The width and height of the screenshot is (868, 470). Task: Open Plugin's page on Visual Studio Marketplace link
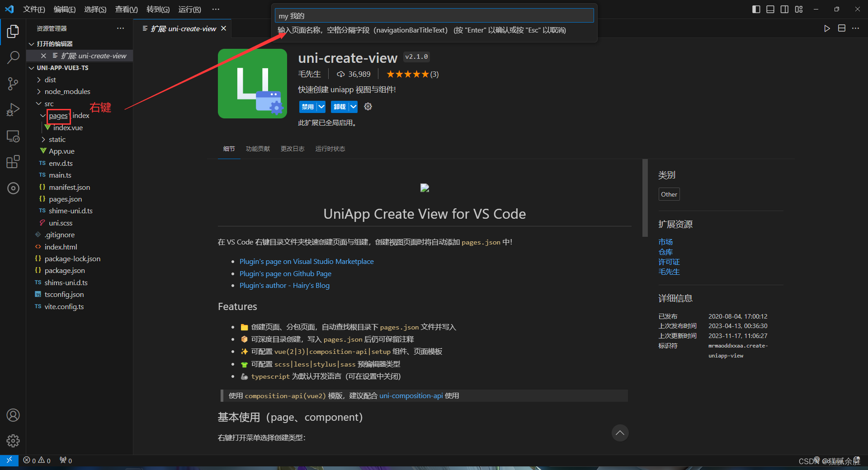pos(307,261)
